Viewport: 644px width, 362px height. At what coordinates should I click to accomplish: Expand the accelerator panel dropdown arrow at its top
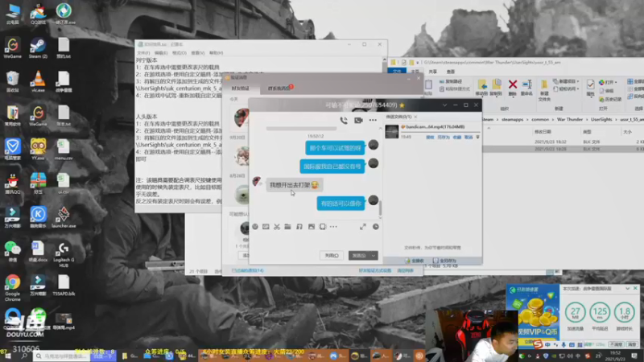tap(627, 289)
